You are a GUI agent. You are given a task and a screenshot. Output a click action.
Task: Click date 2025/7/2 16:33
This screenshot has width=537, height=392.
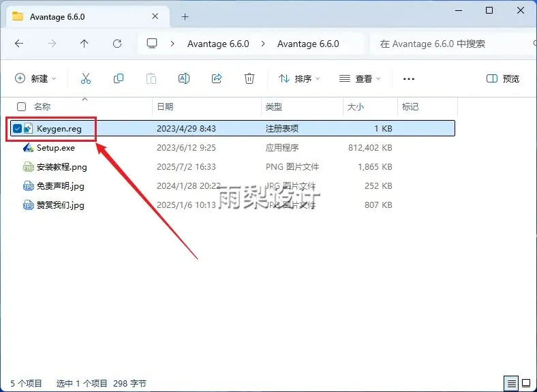pyautogui.click(x=186, y=167)
